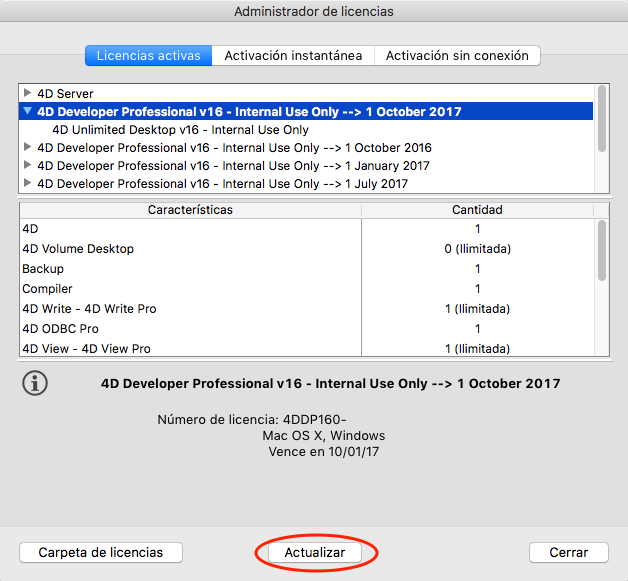The width and height of the screenshot is (628, 581).
Task: Select the highlighted 1 October 2017 license row
Action: coord(306,111)
